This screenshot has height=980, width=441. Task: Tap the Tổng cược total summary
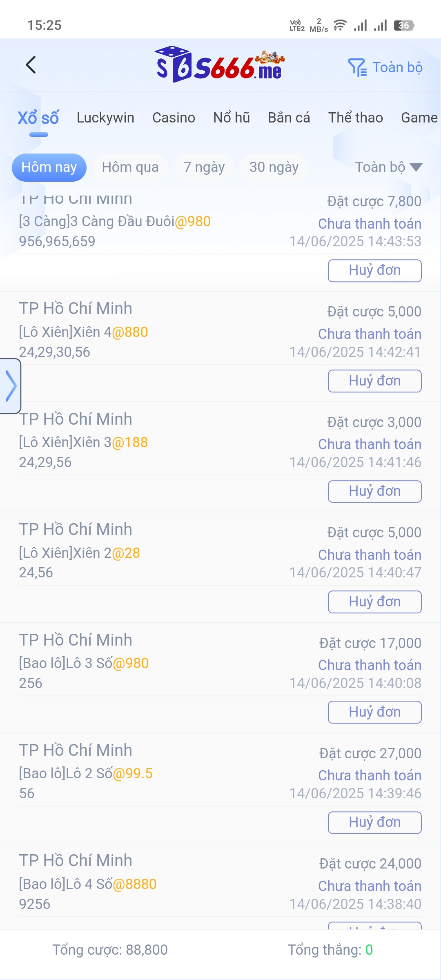[110, 950]
